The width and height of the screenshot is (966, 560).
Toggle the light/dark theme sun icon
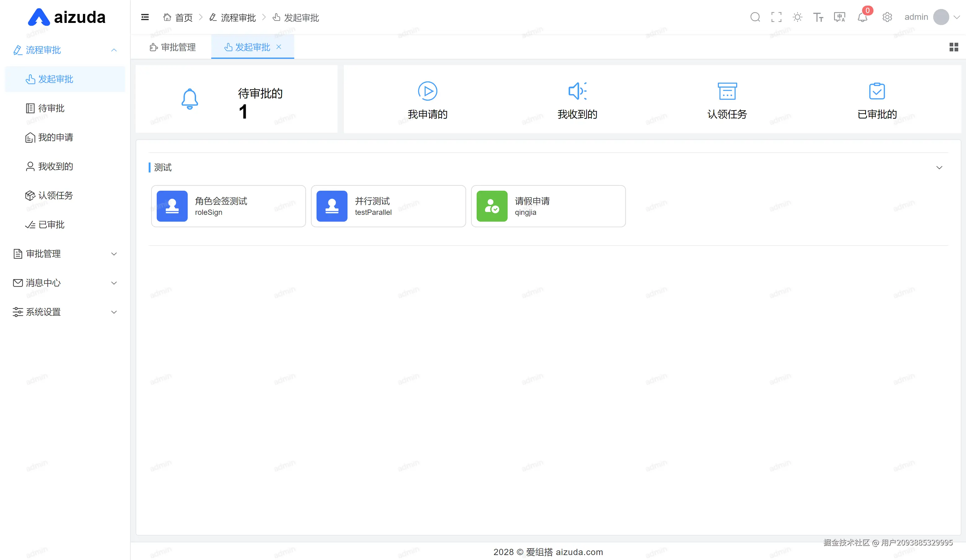point(797,17)
